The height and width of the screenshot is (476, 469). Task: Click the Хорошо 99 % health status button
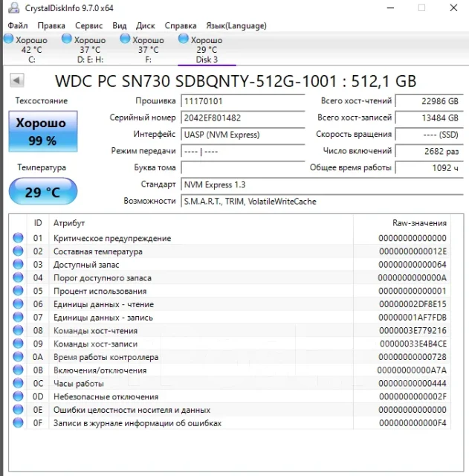tap(43, 132)
